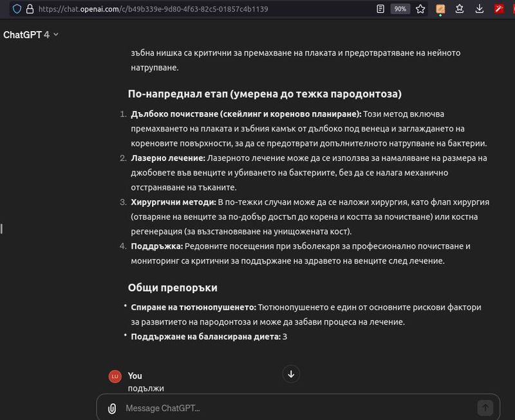Bookmark this page with the star icon
515x420 pixels.
420,9
